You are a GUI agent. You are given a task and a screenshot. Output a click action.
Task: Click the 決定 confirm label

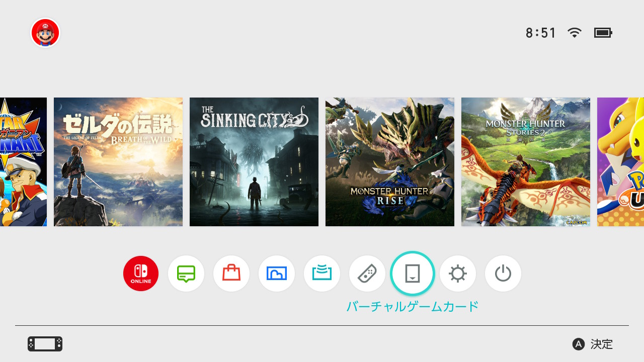click(602, 344)
